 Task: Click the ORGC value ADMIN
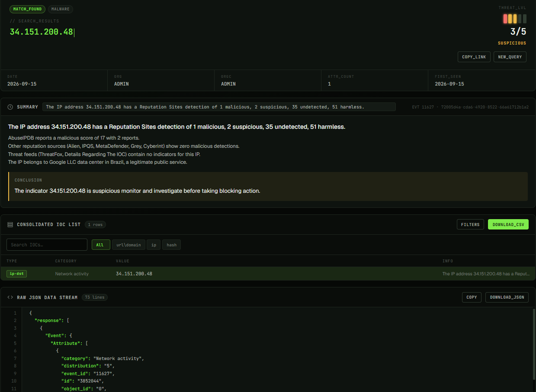pyautogui.click(x=228, y=84)
